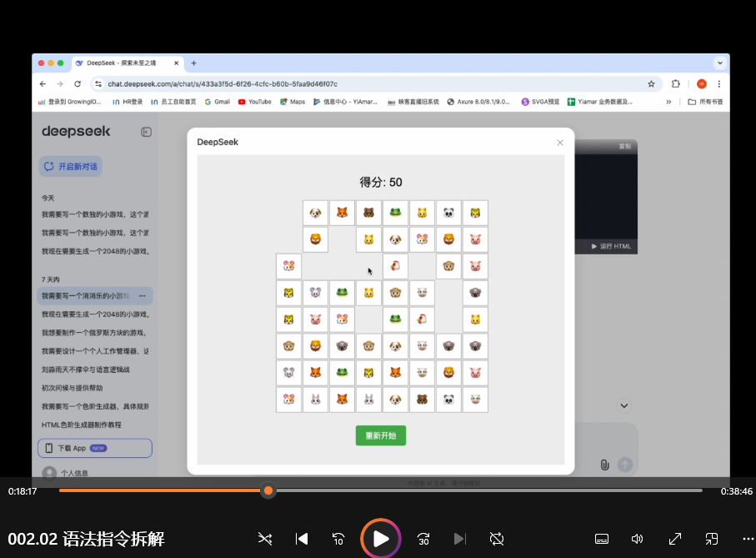Click the red Chrome profile avatar

click(x=702, y=84)
